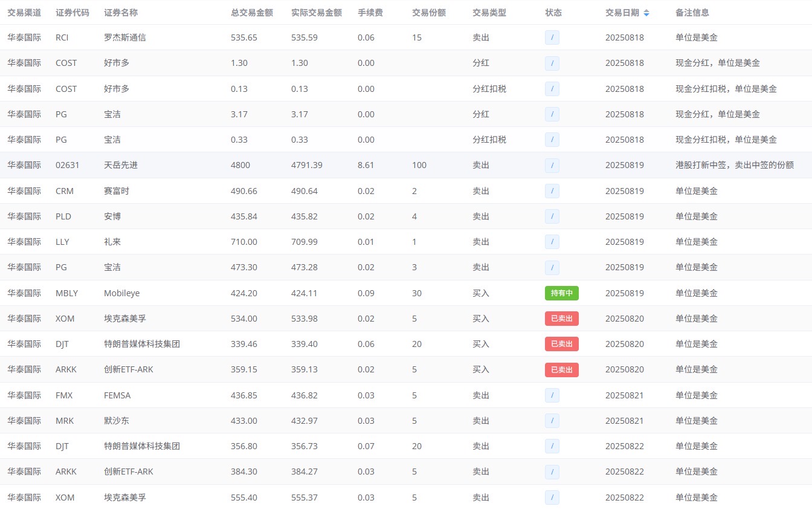Click the slash status tag in the 天岳先进 row
Image resolution: width=812 pixels, height=509 pixels.
click(x=552, y=165)
